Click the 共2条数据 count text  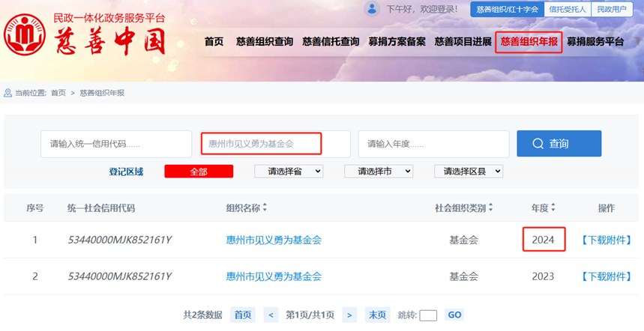202,315
